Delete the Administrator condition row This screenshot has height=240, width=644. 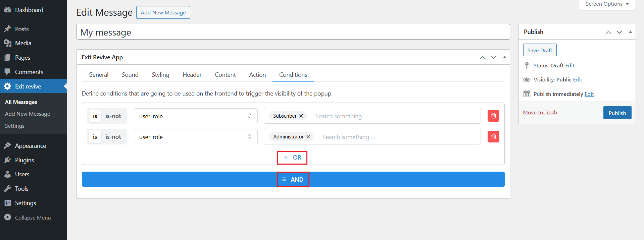[493, 137]
